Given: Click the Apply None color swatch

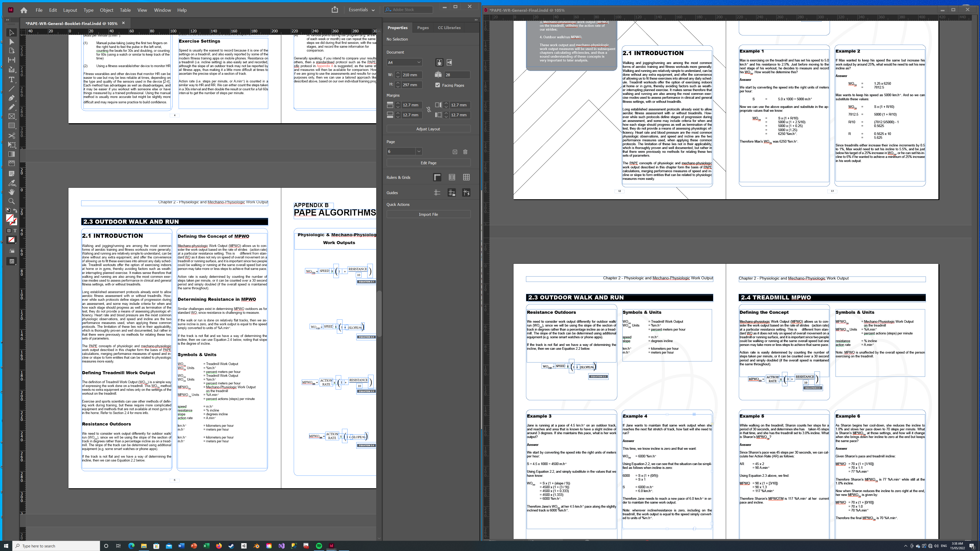Looking at the screenshot, I should (11, 240).
